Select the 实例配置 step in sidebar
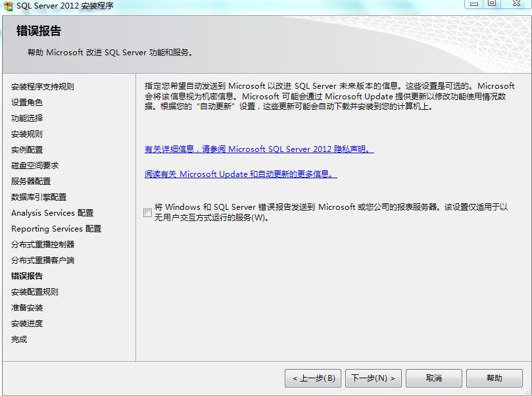This screenshot has height=396, width=532. click(x=27, y=149)
